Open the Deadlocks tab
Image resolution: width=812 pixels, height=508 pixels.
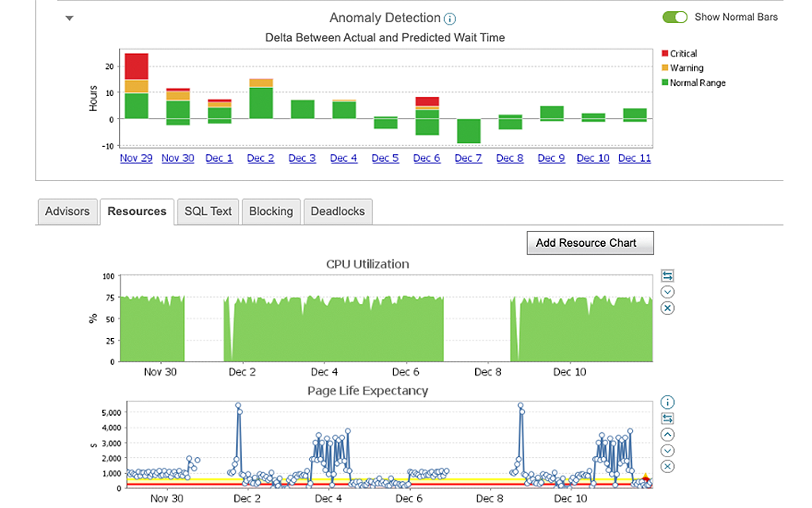click(x=338, y=211)
